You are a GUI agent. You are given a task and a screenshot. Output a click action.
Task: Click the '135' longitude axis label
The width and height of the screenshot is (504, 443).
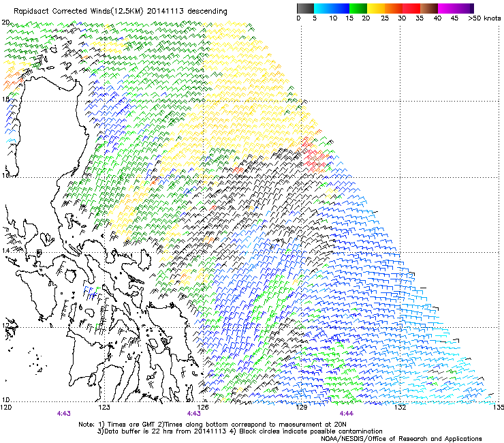click(499, 408)
